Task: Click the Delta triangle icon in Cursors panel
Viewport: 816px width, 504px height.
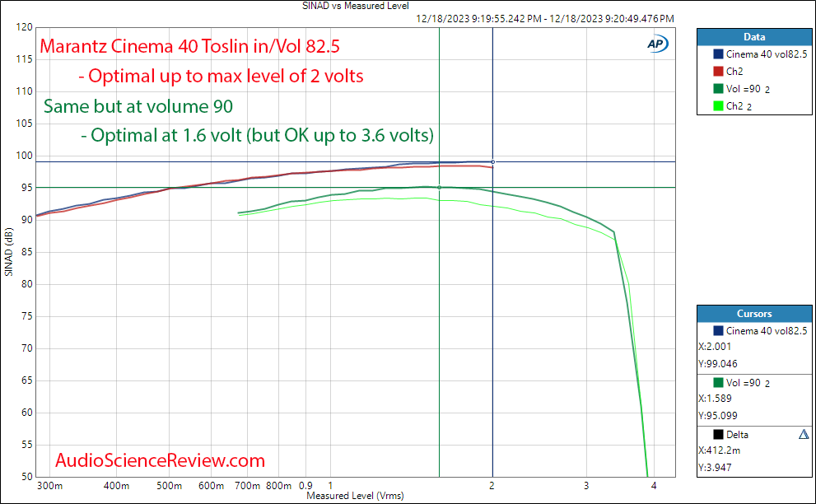Action: 804,434
